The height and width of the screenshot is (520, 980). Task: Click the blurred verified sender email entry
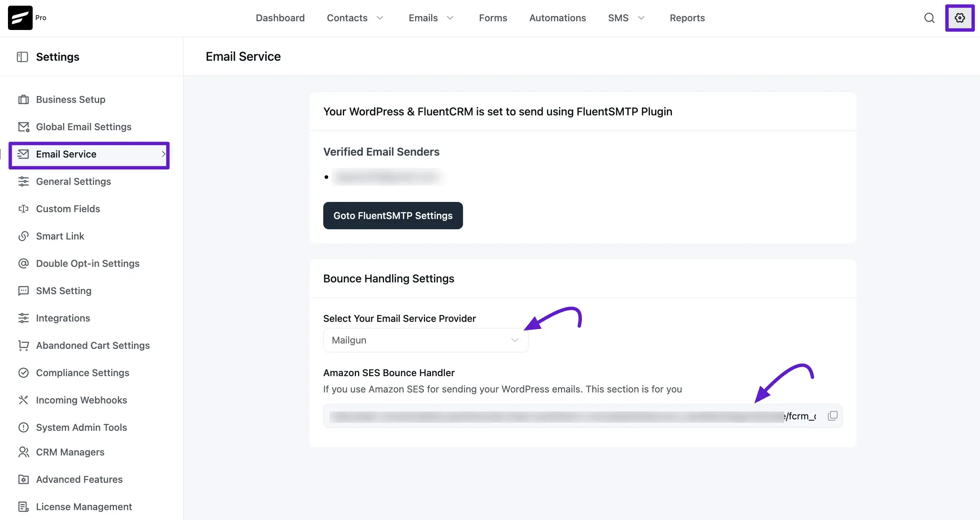point(388,177)
